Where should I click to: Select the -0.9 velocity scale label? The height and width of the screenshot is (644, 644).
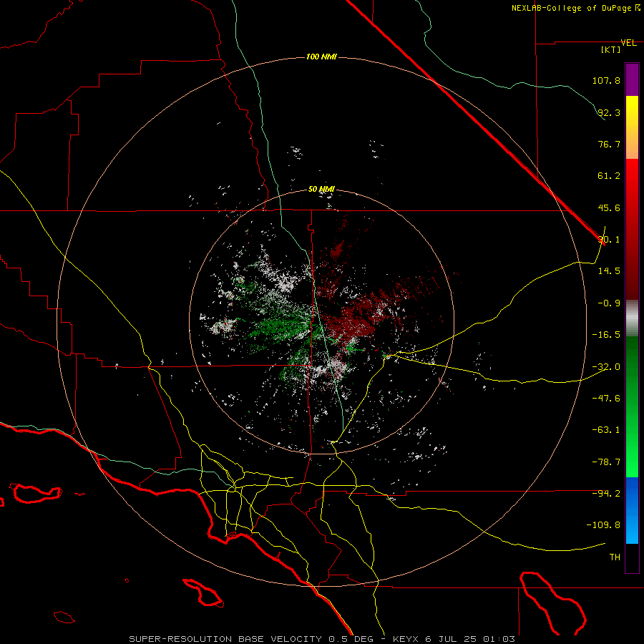pos(609,303)
